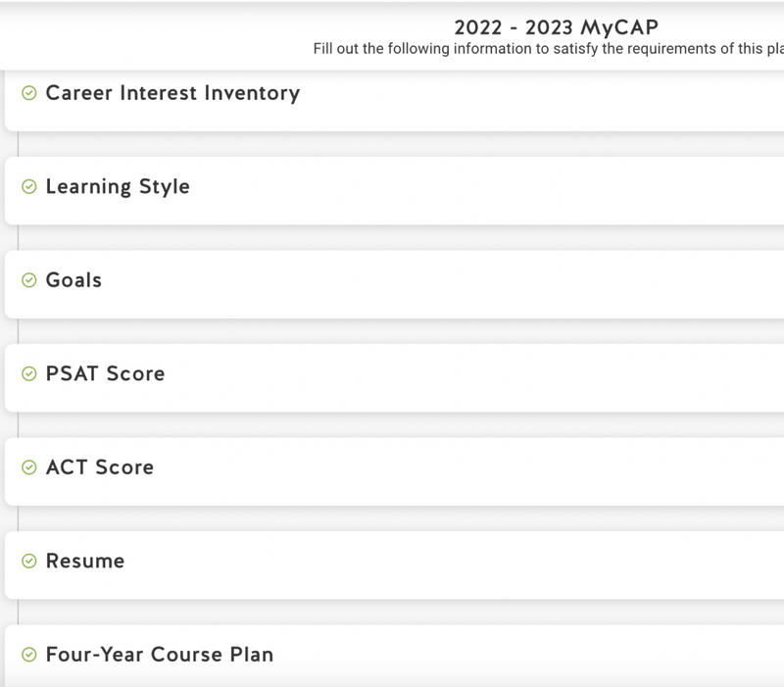784x687 pixels.
Task: Click the green circle icon beside ACT Score
Action: tap(27, 467)
